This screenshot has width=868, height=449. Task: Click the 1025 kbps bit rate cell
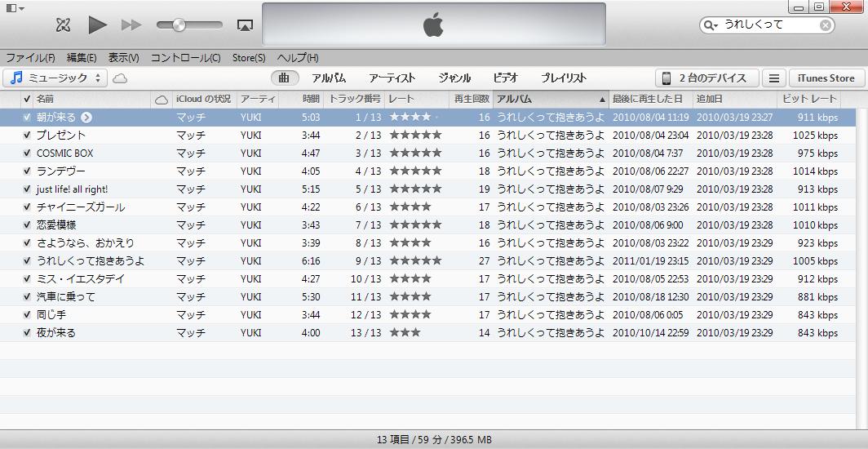[816, 135]
